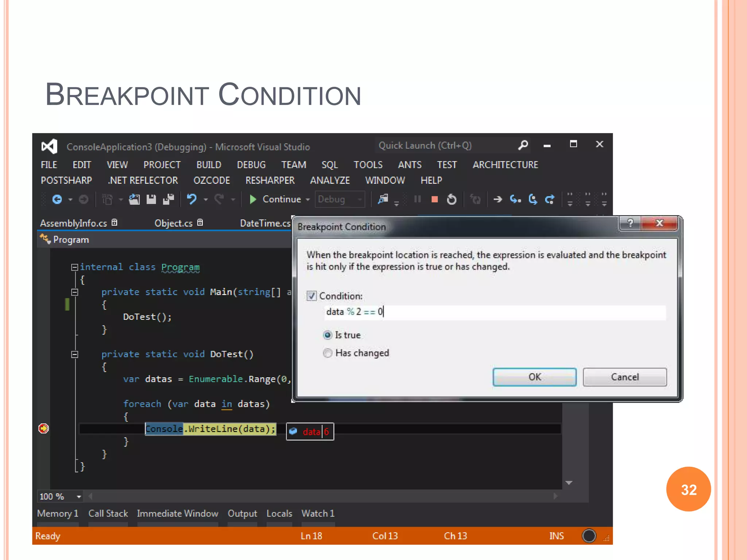Image resolution: width=747 pixels, height=560 pixels.
Task: Click the condition expression text field
Action: pyautogui.click(x=495, y=312)
